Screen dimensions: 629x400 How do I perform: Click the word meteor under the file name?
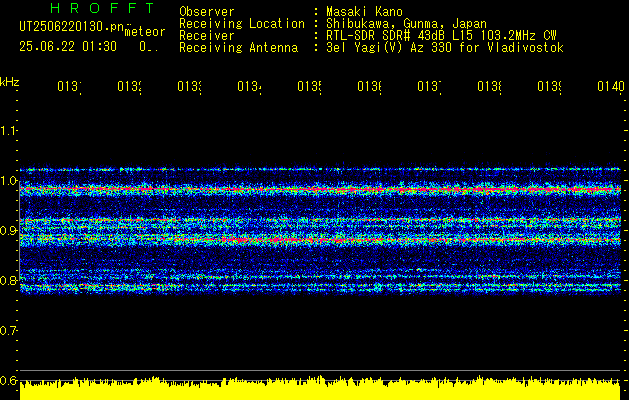click(145, 32)
